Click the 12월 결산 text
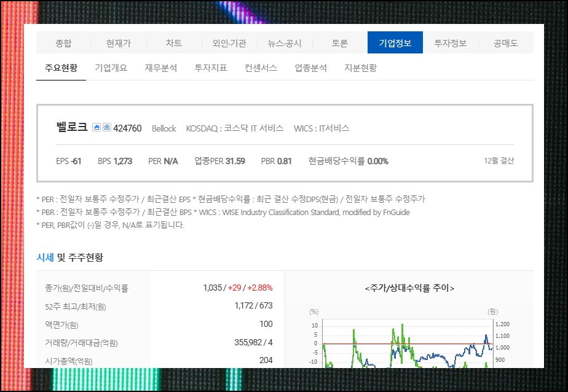The width and height of the screenshot is (568, 392). [499, 161]
